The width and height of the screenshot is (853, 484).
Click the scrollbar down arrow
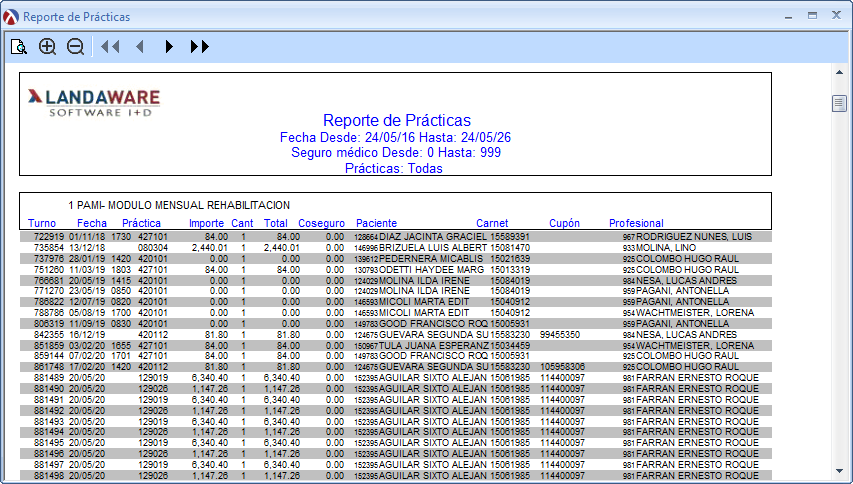[x=839, y=471]
